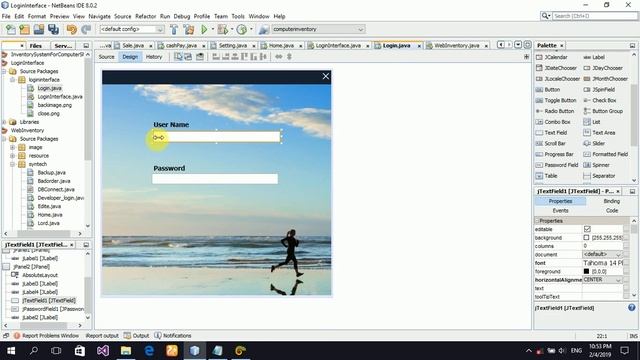The height and width of the screenshot is (360, 640).
Task: Open the Output window button
Action: 136,336
